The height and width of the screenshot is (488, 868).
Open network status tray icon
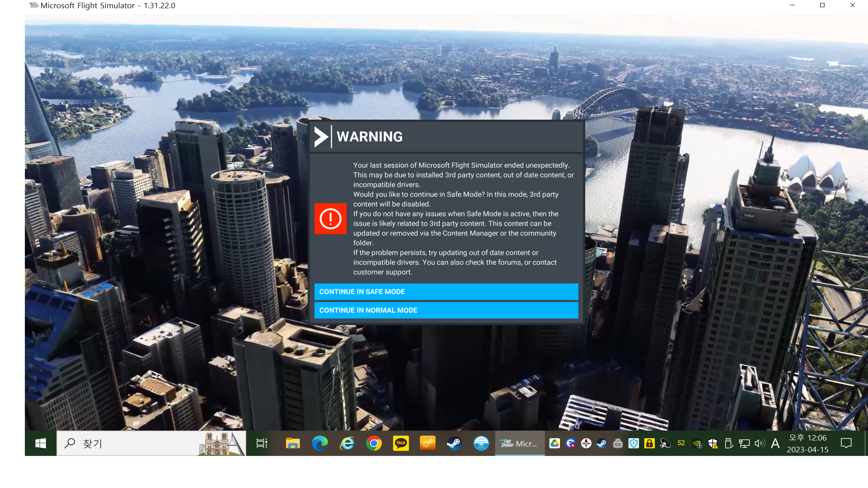click(x=744, y=443)
